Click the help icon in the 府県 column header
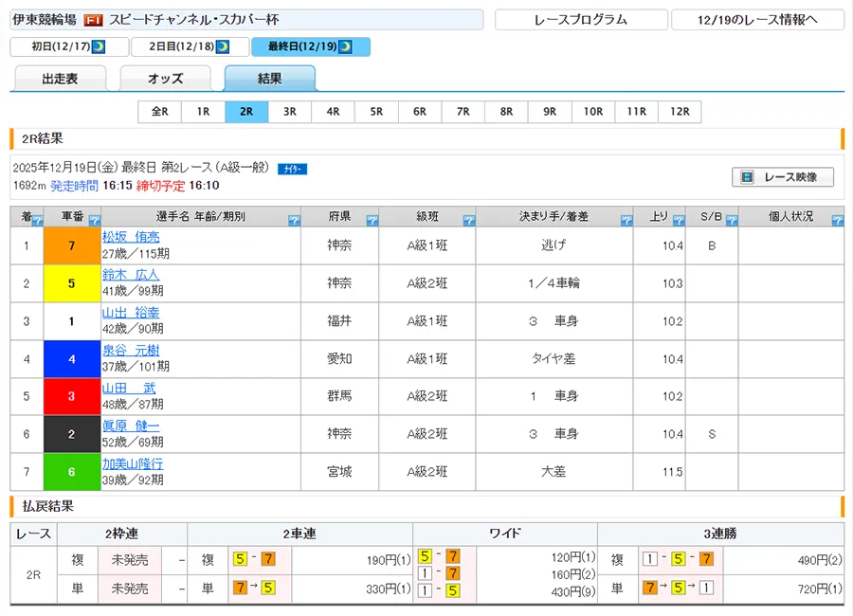Image resolution: width=853 pixels, height=616 pixels. [x=372, y=221]
